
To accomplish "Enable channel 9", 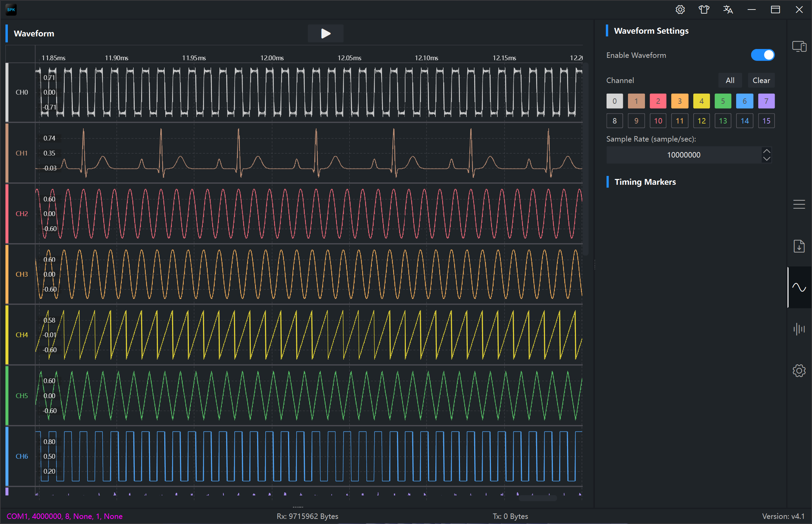I will click(636, 121).
